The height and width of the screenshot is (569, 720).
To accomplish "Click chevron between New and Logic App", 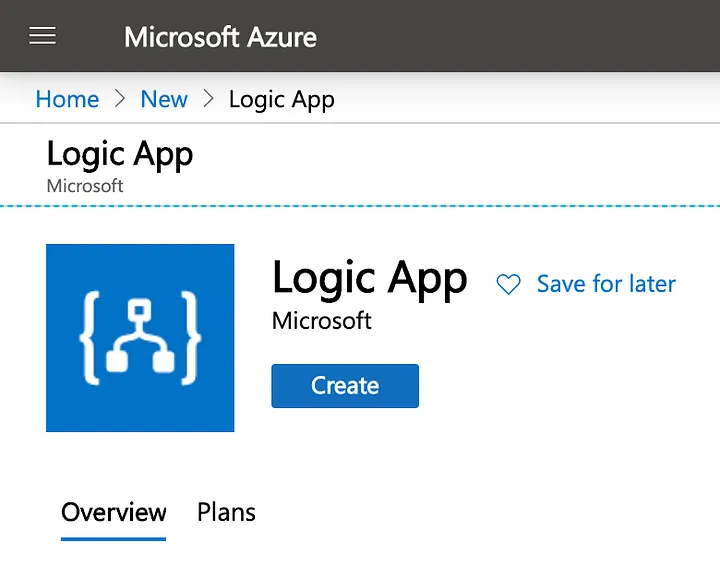I will [x=208, y=100].
